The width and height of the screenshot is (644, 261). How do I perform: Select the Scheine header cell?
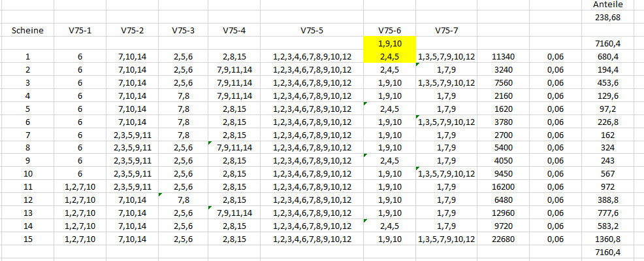pyautogui.click(x=28, y=30)
